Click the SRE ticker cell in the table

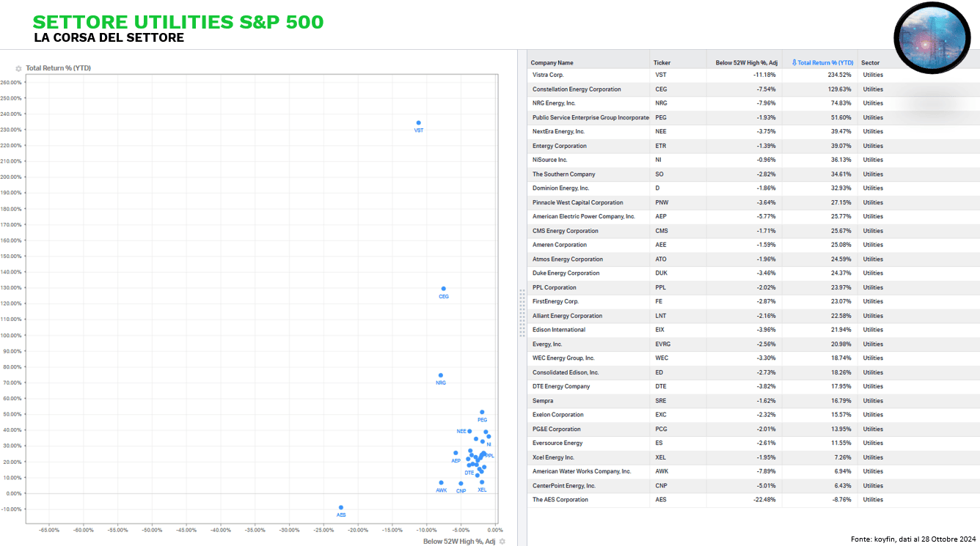(661, 401)
